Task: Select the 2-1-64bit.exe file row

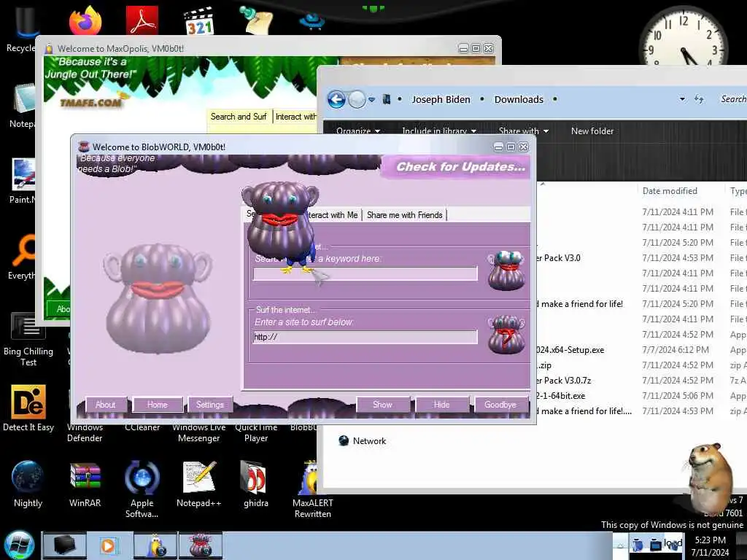Action: click(640, 396)
